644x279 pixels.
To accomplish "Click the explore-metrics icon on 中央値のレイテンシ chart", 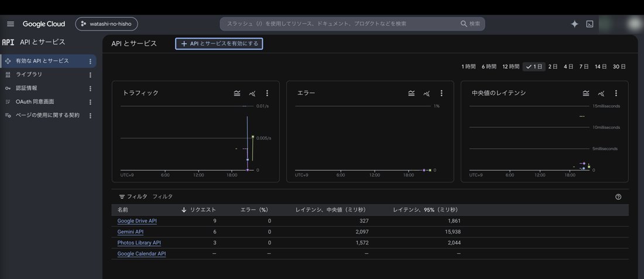I will pyautogui.click(x=601, y=93).
